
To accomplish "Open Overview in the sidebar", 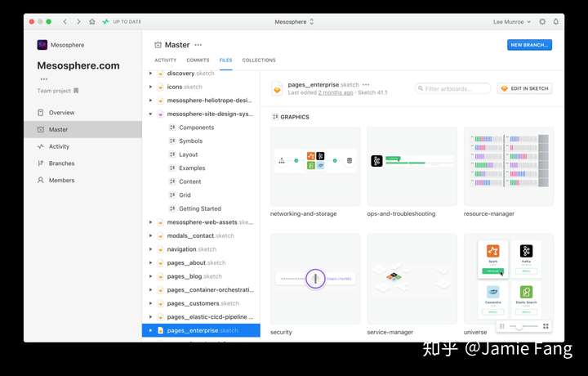I will click(x=82, y=113).
